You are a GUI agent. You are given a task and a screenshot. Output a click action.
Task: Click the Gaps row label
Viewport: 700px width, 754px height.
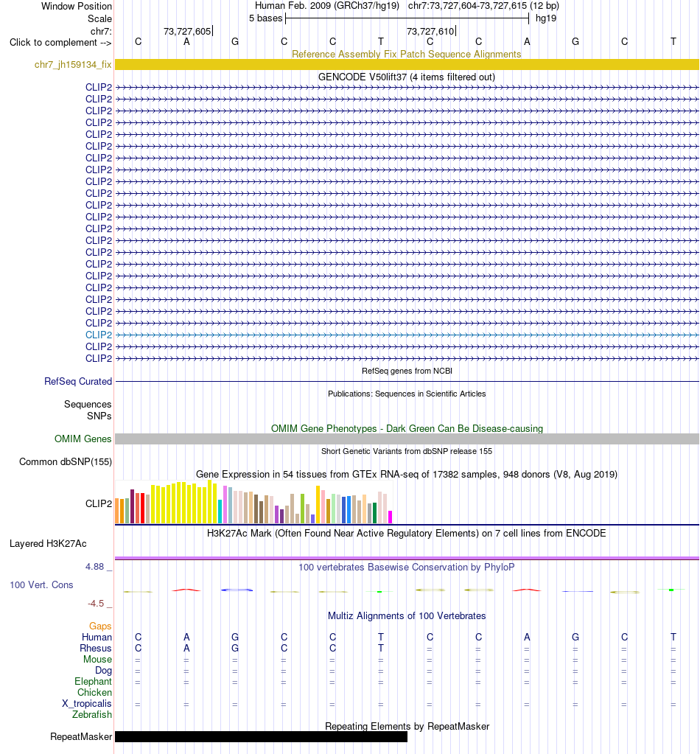click(100, 626)
